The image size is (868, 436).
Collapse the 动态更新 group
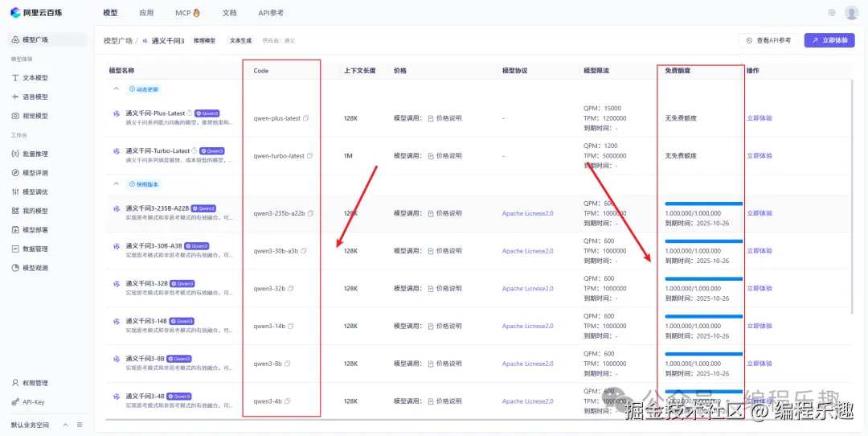tap(117, 88)
